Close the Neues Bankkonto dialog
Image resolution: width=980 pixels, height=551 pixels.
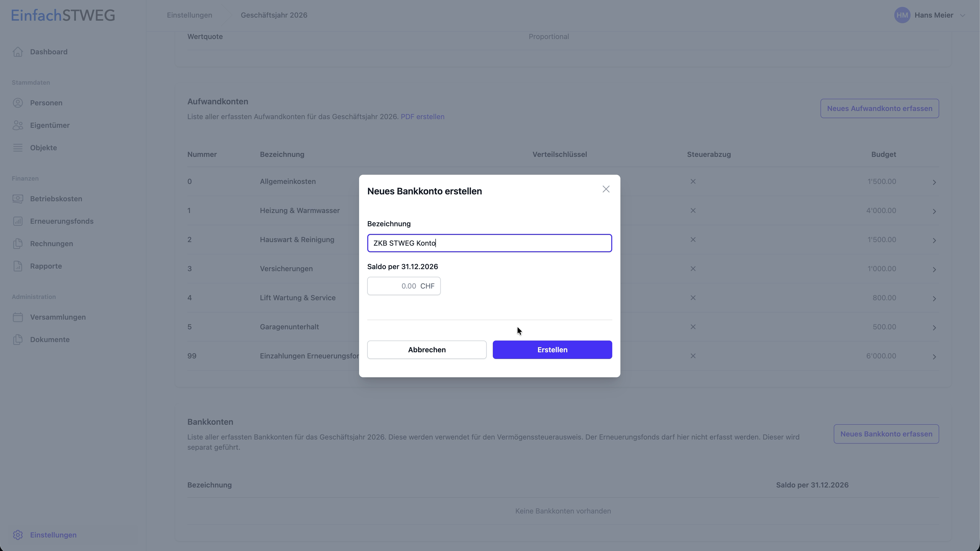click(606, 189)
